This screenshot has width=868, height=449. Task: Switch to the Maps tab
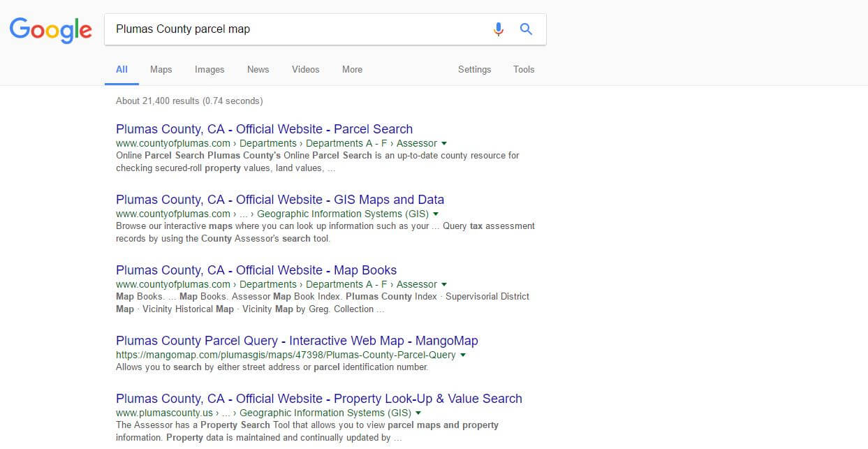[161, 69]
